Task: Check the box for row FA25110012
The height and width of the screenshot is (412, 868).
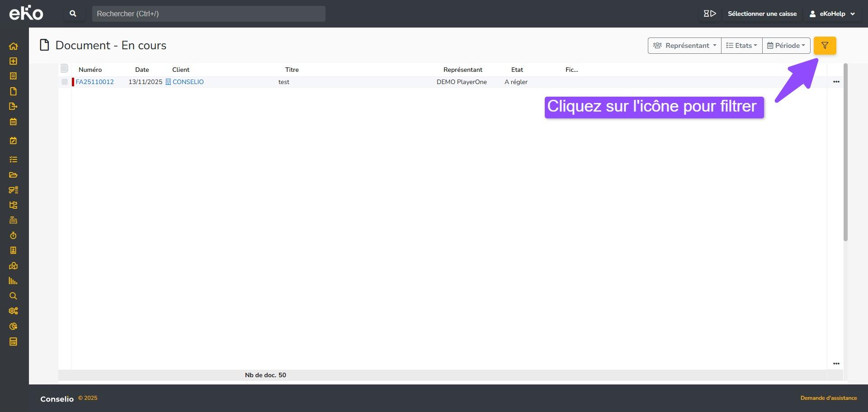Action: [65, 82]
